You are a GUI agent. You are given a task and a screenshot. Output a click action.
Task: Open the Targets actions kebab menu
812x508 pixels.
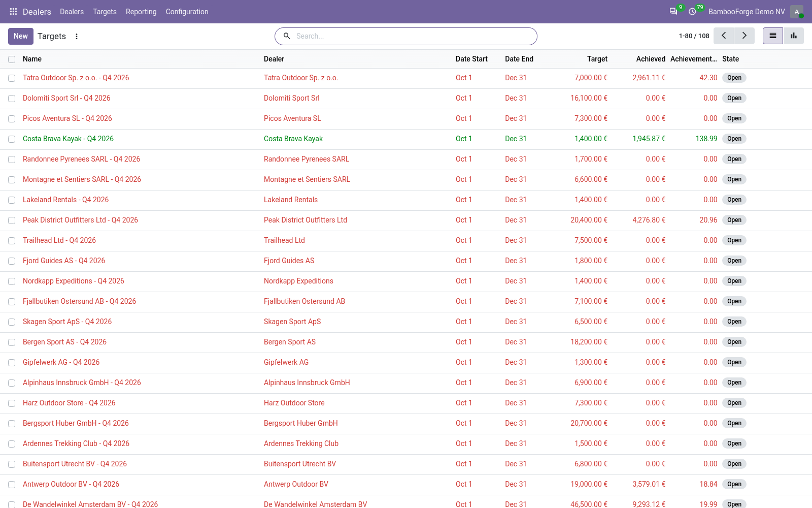pos(77,37)
